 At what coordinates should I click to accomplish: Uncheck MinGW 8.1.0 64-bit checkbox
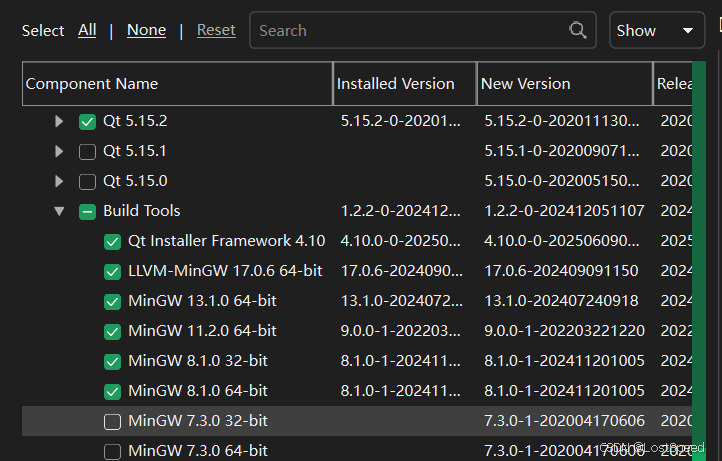[112, 391]
